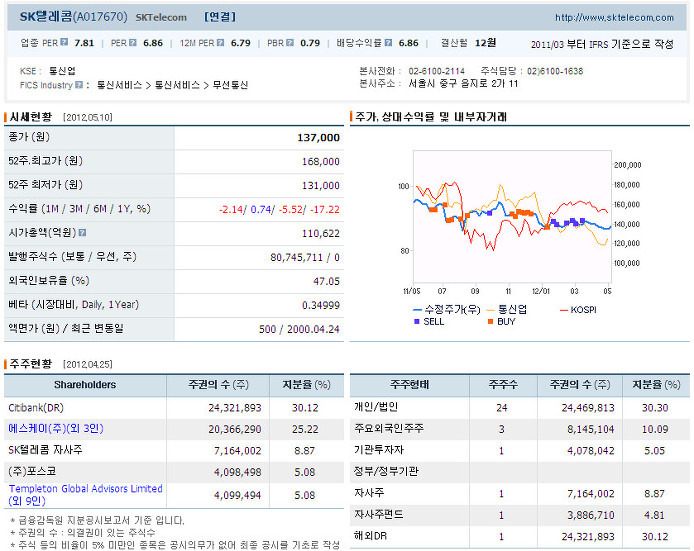Open 에스케이(주)(외 3인) shareholder link
The height and width of the screenshot is (551, 694).
56,428
